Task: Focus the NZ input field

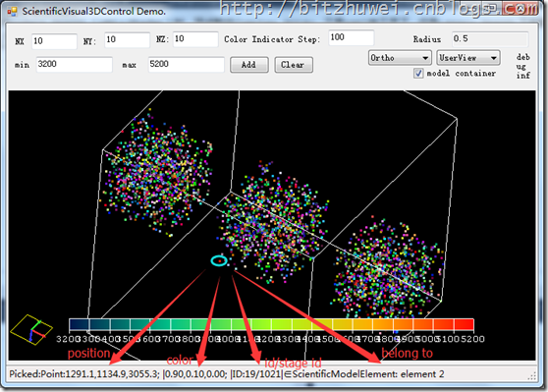Action: click(195, 39)
